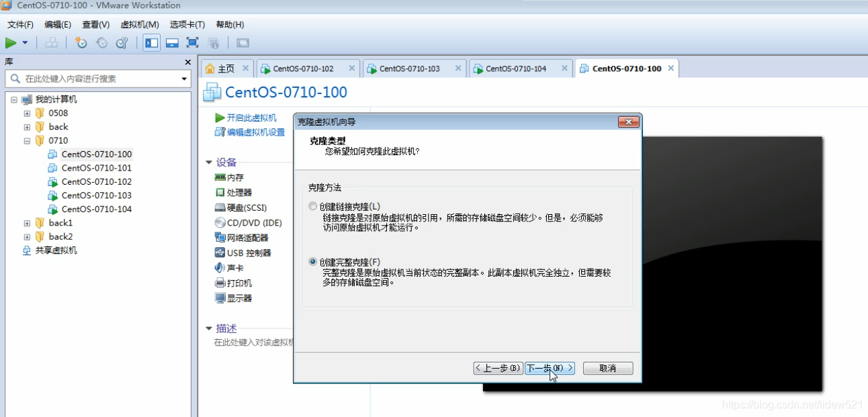
Task: Open the 选项卡(T) menu
Action: (187, 25)
